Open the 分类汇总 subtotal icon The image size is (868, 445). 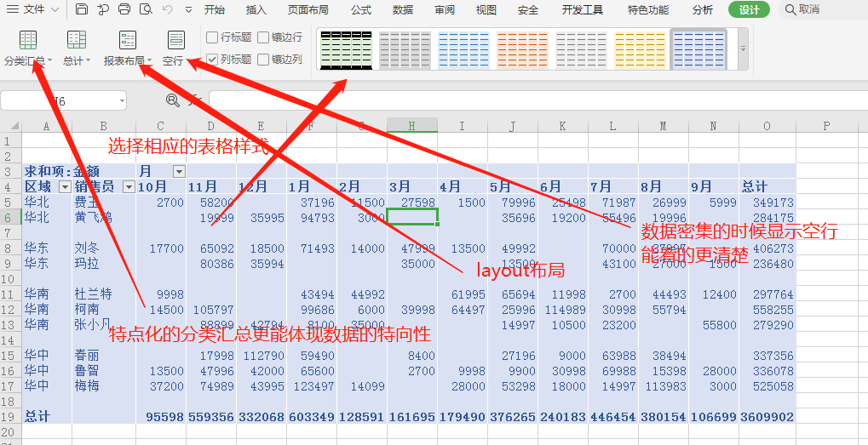[x=27, y=40]
